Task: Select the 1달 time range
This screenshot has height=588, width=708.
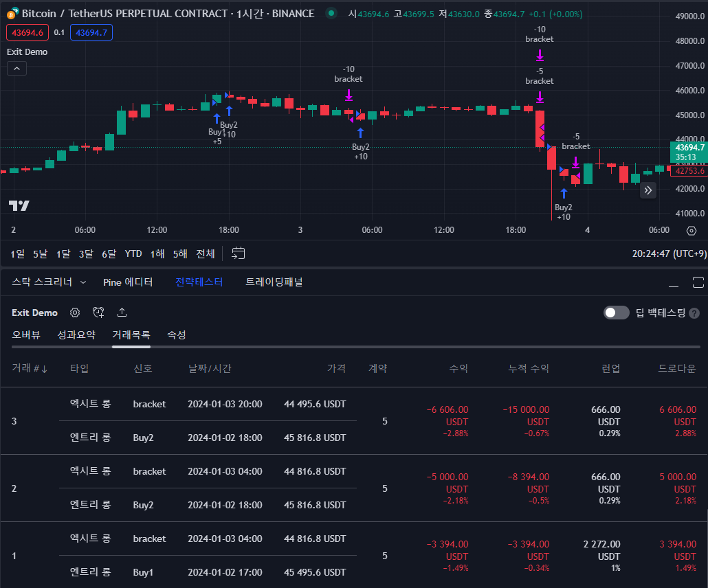Action: pyautogui.click(x=63, y=253)
